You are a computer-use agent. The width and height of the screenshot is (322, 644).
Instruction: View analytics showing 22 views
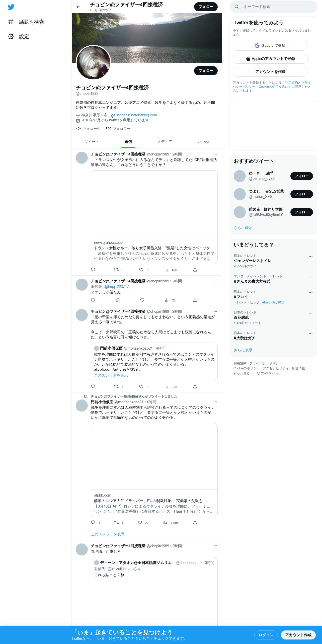[170, 300]
